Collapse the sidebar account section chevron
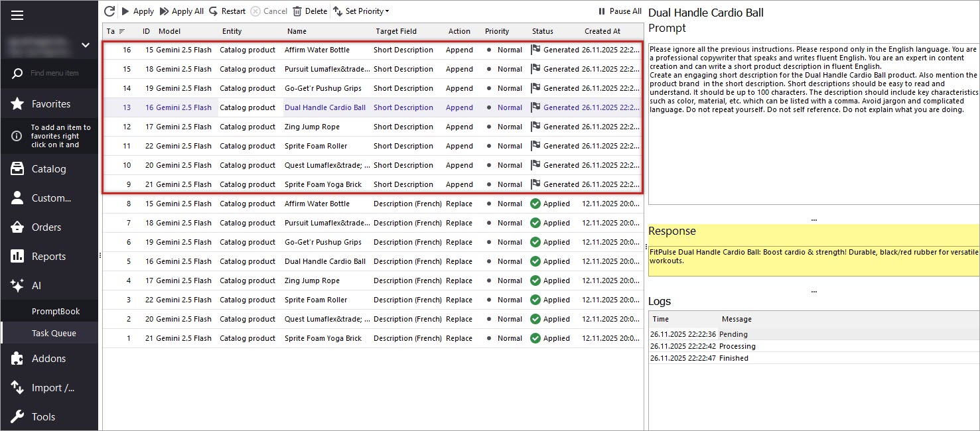The height and width of the screenshot is (431, 980). pyautogui.click(x=85, y=45)
